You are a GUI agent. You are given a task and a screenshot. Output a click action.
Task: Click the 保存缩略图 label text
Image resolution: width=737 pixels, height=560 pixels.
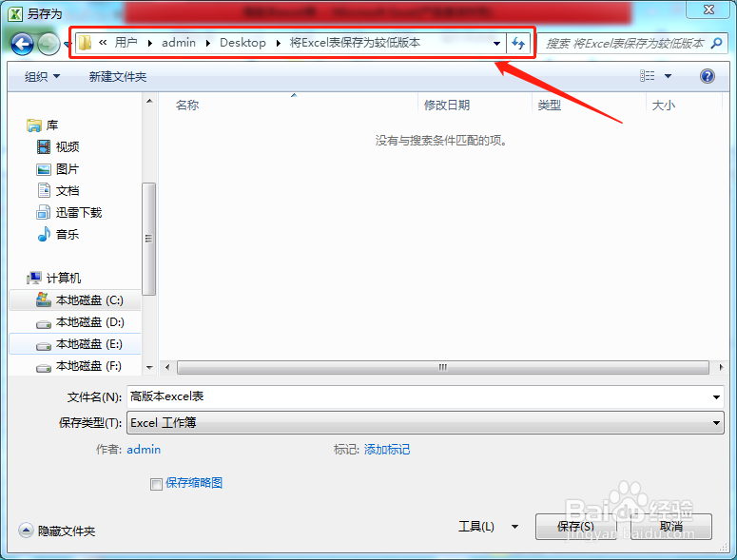[x=194, y=483]
